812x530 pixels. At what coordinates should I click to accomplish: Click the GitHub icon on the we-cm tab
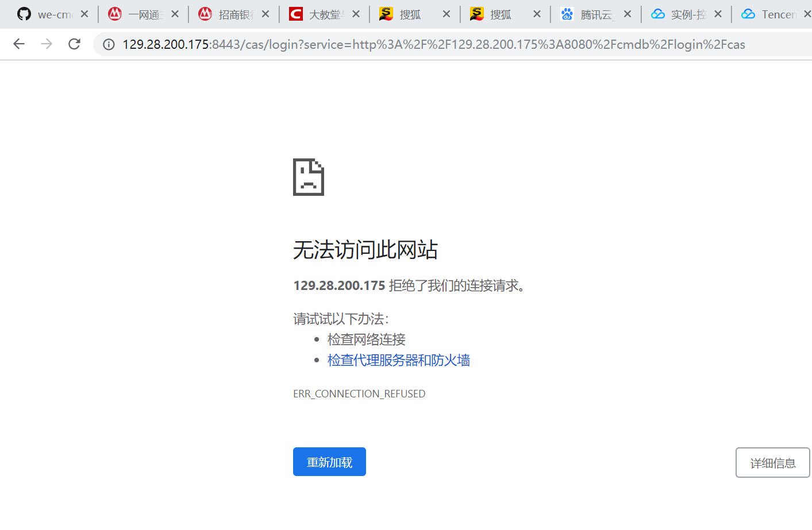click(24, 13)
